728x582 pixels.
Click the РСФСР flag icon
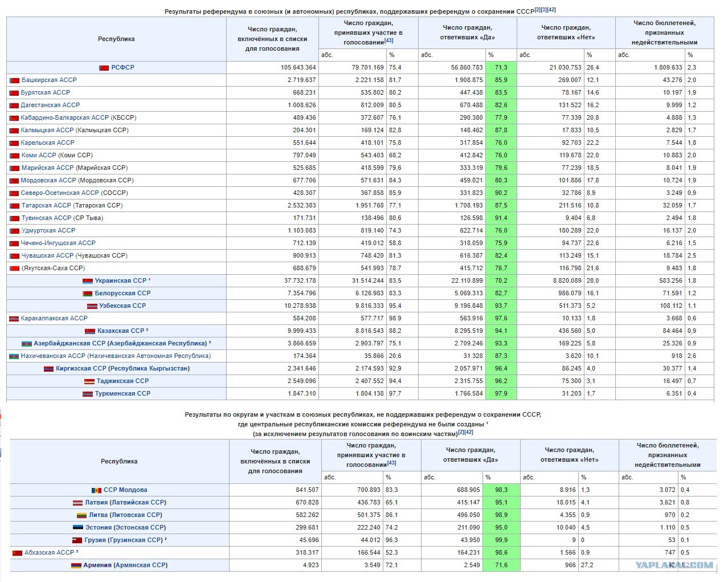(104, 68)
